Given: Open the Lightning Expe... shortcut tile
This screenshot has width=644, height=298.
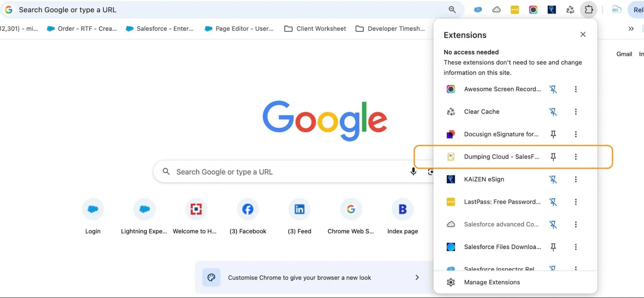Looking at the screenshot, I should pyautogui.click(x=144, y=216).
